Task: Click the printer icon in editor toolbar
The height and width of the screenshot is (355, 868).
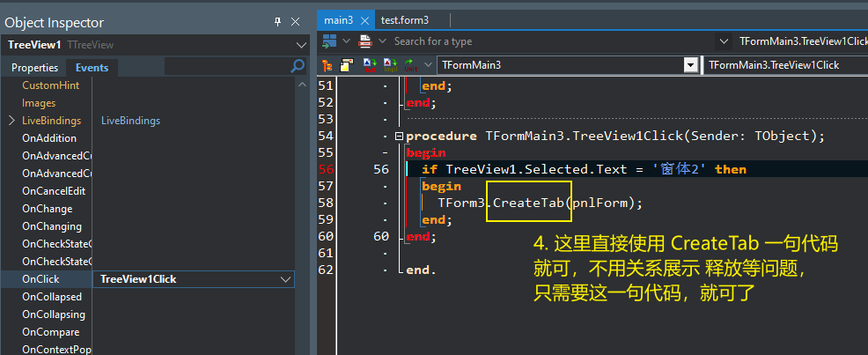Action: [x=365, y=41]
